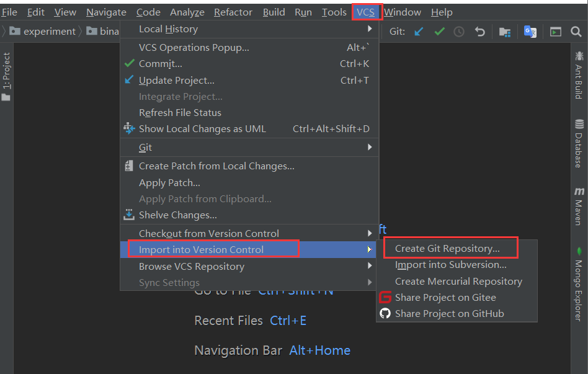Click the experiment breadcrumb label
Viewport: 588px width, 374px height.
coord(50,32)
